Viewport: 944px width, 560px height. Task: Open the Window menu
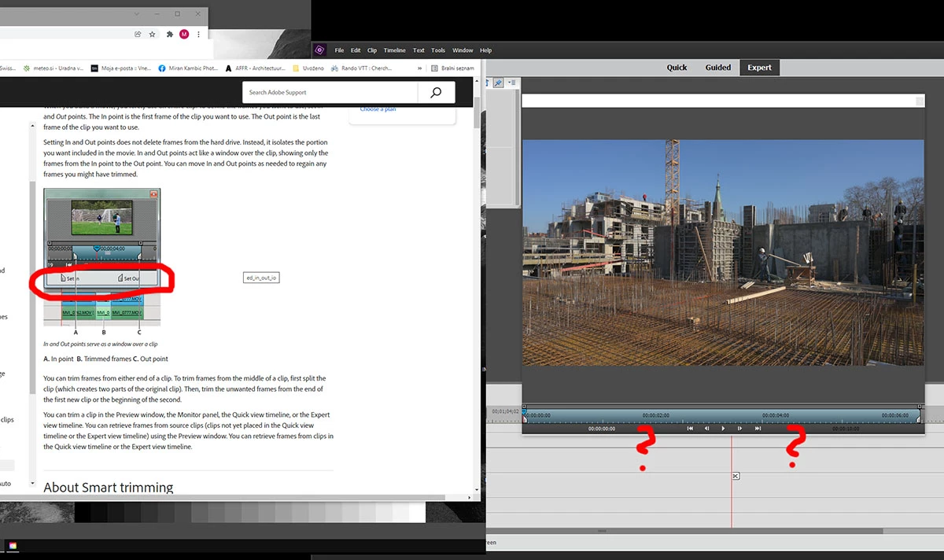click(x=463, y=50)
